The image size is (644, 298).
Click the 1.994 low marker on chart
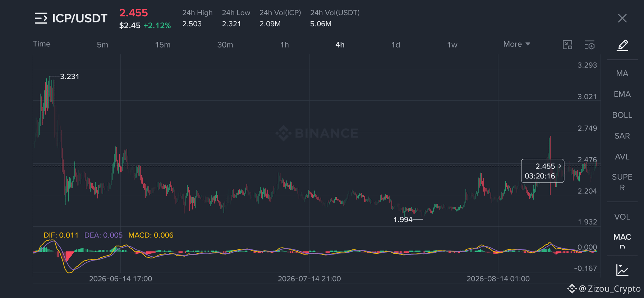[x=403, y=220]
